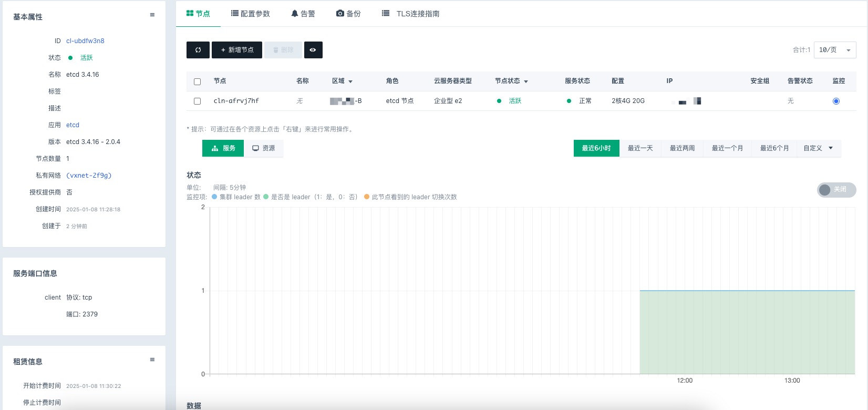Open the etcd application link
This screenshot has height=410, width=868.
tap(73, 125)
